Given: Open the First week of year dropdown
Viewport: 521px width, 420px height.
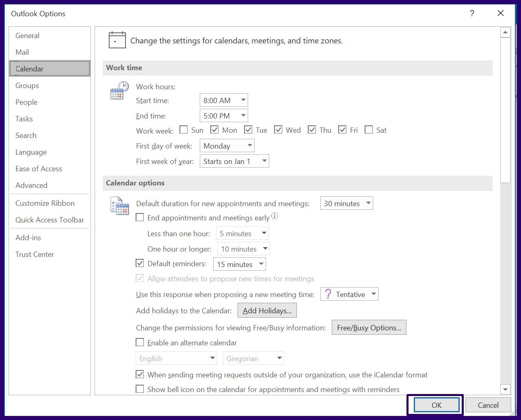Looking at the screenshot, I should click(x=234, y=161).
